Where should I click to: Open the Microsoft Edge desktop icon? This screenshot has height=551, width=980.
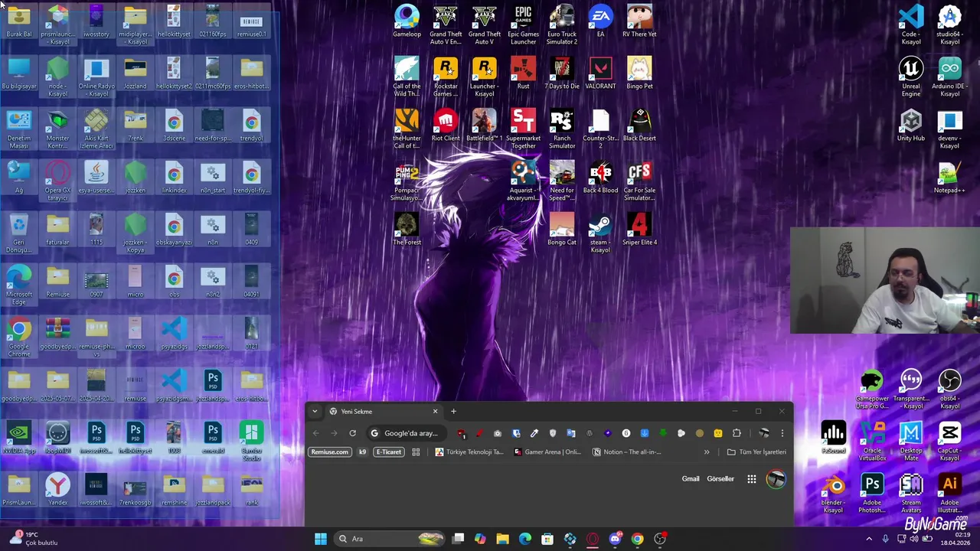pyautogui.click(x=19, y=285)
